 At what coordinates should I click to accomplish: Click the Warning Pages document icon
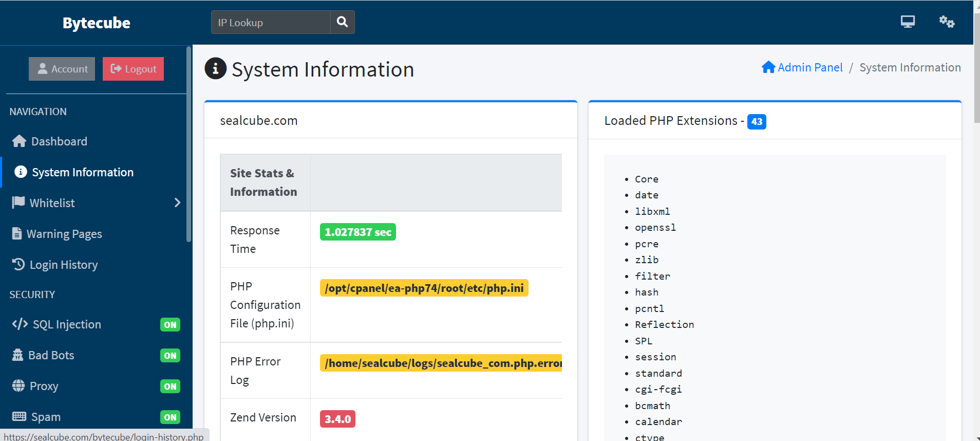click(17, 234)
